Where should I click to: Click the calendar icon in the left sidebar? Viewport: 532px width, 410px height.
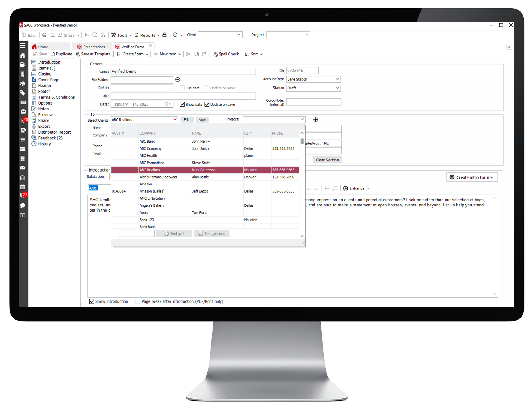[23, 187]
